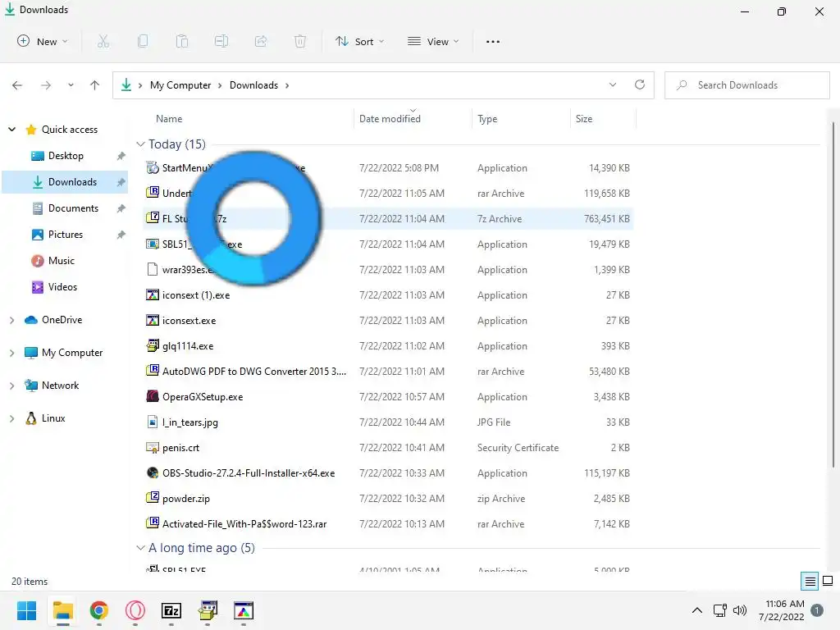Image resolution: width=840 pixels, height=630 pixels.
Task: Open the View dropdown
Action: [433, 41]
